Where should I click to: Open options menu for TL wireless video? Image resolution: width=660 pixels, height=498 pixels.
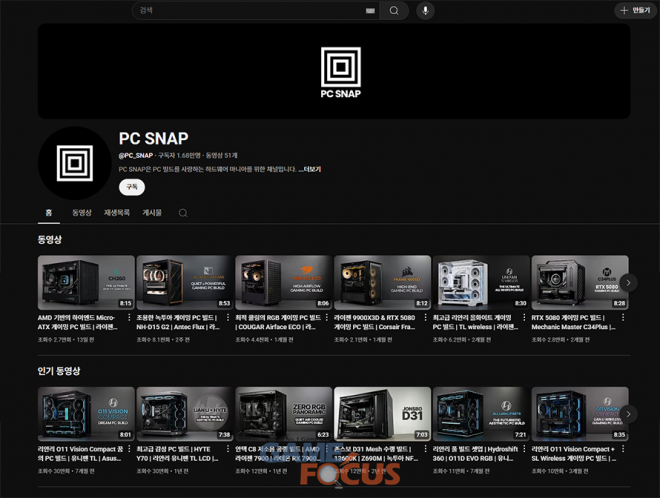[524, 318]
